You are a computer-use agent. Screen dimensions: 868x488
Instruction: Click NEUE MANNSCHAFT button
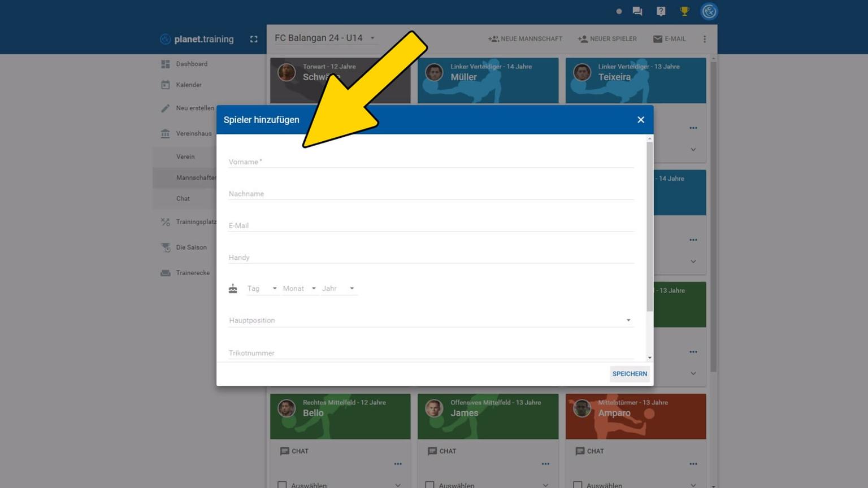(526, 39)
